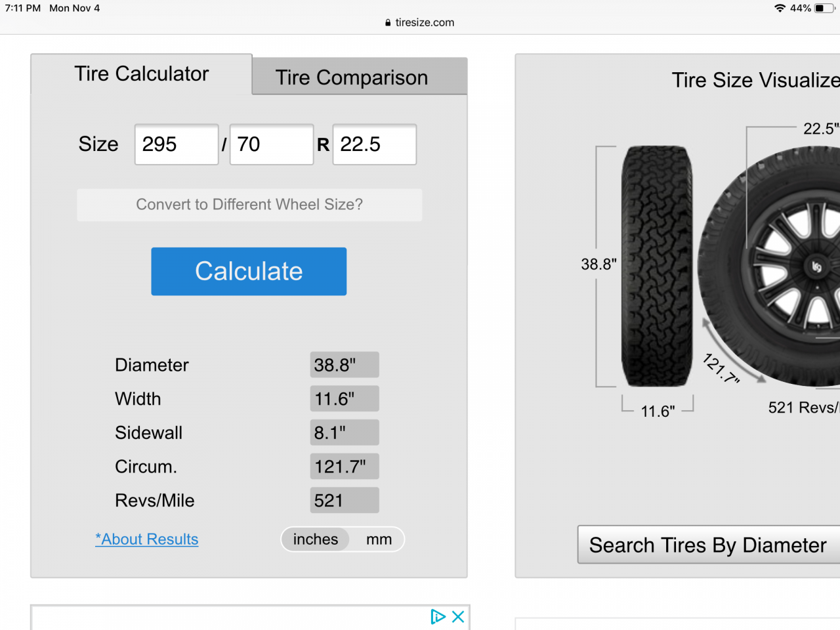Viewport: 840px width, 630px height.
Task: Expand Convert to Different Wheel Size option
Action: coord(249,205)
